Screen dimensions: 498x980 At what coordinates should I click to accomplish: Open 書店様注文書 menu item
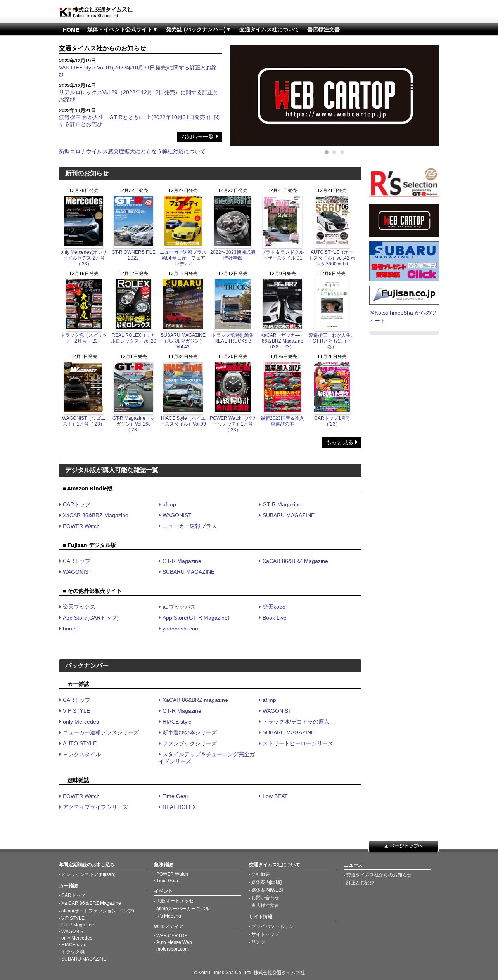[323, 30]
